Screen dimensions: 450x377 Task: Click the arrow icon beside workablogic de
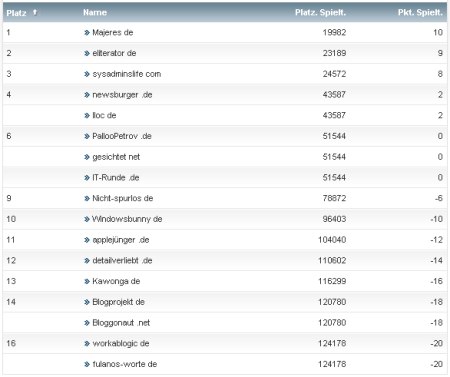point(87,343)
